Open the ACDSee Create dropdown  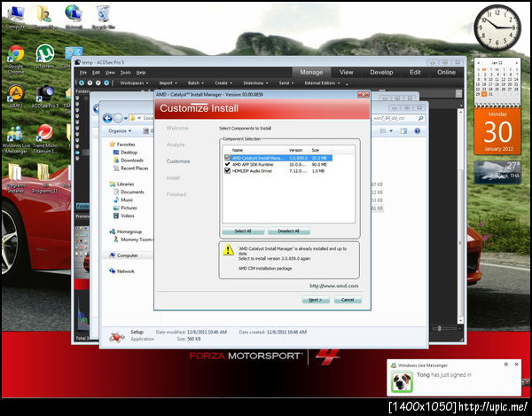pos(223,82)
